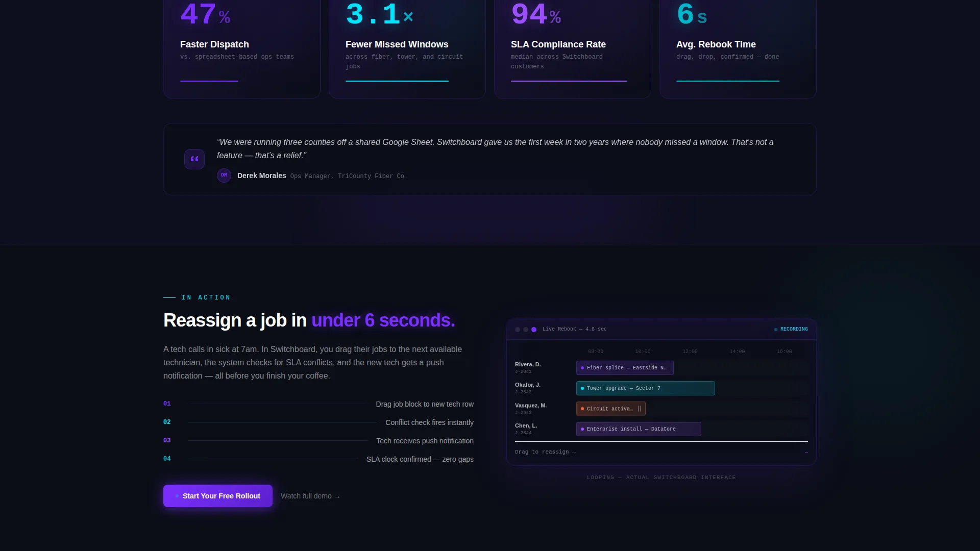Click the Start Your Free Rollout button
Image resolution: width=980 pixels, height=551 pixels.
pyautogui.click(x=218, y=496)
